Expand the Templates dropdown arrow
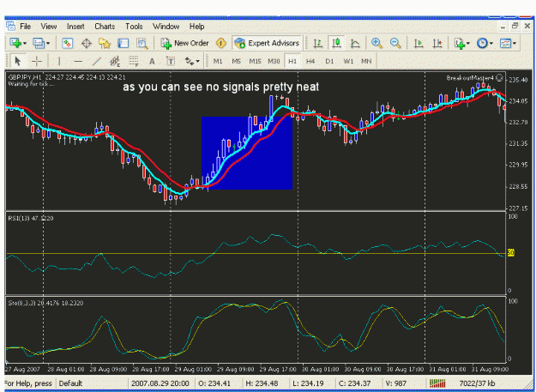Image resolution: width=536 pixels, height=392 pixels. [514, 44]
